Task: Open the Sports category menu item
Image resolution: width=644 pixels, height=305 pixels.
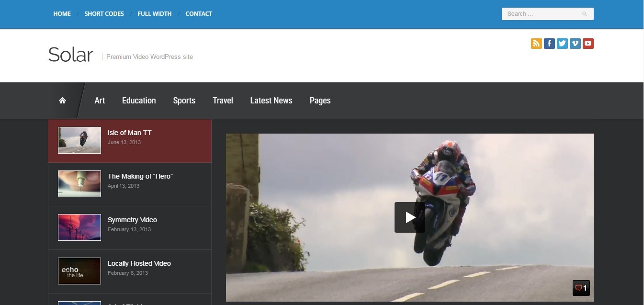Action: pyautogui.click(x=184, y=101)
